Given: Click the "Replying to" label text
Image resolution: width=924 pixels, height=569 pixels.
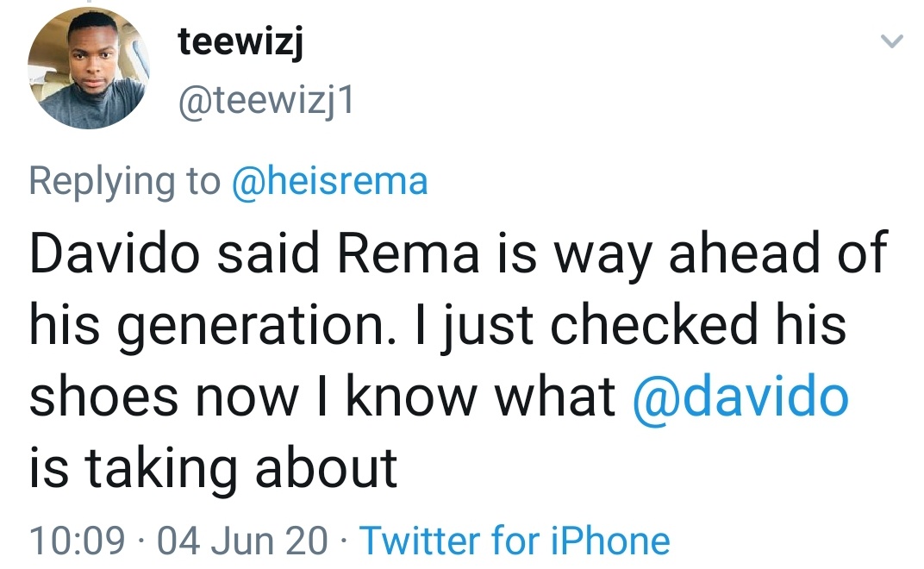Looking at the screenshot, I should pyautogui.click(x=125, y=182).
